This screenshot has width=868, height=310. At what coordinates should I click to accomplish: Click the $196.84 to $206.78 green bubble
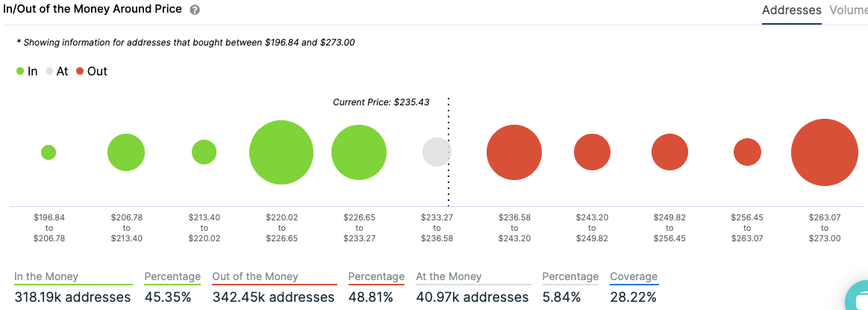[x=49, y=152]
